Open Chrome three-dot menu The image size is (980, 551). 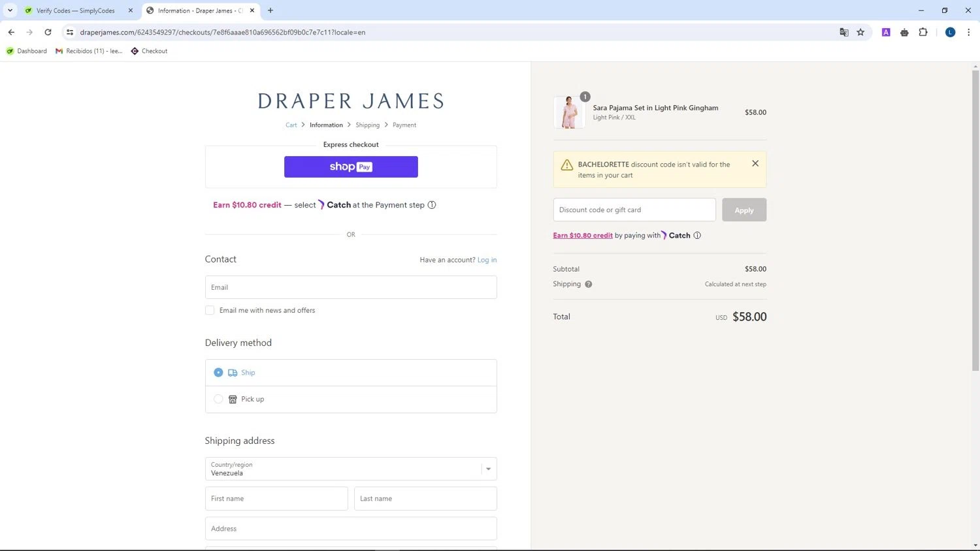tap(968, 32)
